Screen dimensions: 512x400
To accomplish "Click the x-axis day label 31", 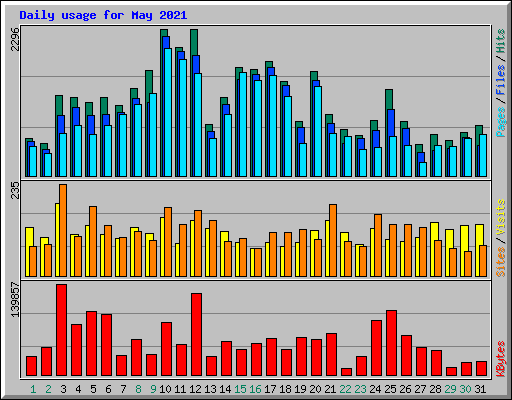I will pyautogui.click(x=480, y=389).
